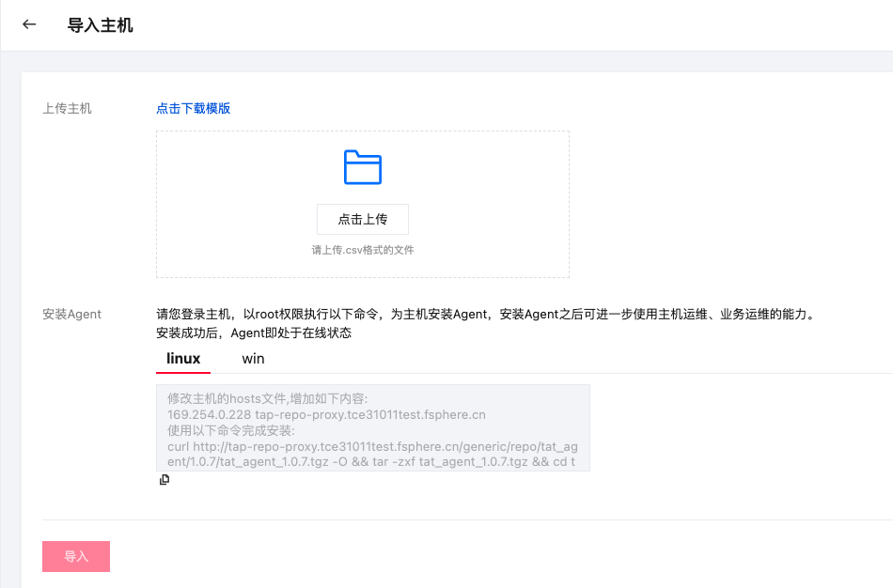Click the 上传主机 field label
Image resolution: width=893 pixels, height=588 pixels.
click(x=68, y=108)
